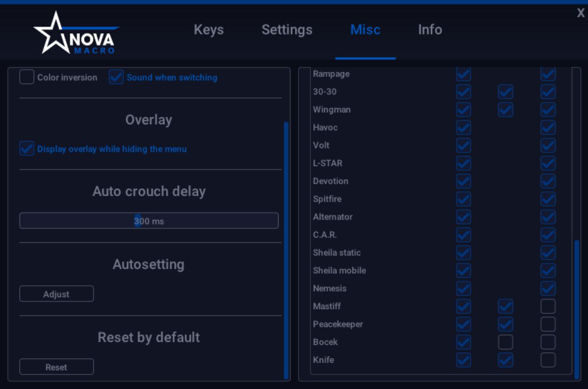The width and height of the screenshot is (588, 389).
Task: Toggle the first Sheila mobile checkbox
Action: 463,270
